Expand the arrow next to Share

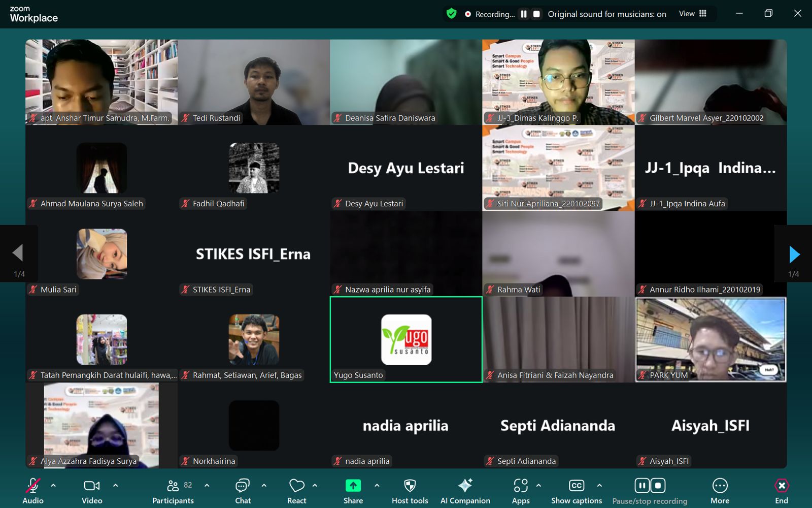[x=377, y=486]
